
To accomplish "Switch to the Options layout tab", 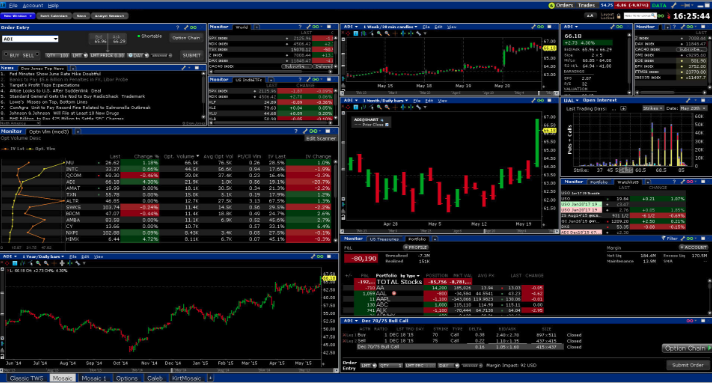I will tap(127, 378).
